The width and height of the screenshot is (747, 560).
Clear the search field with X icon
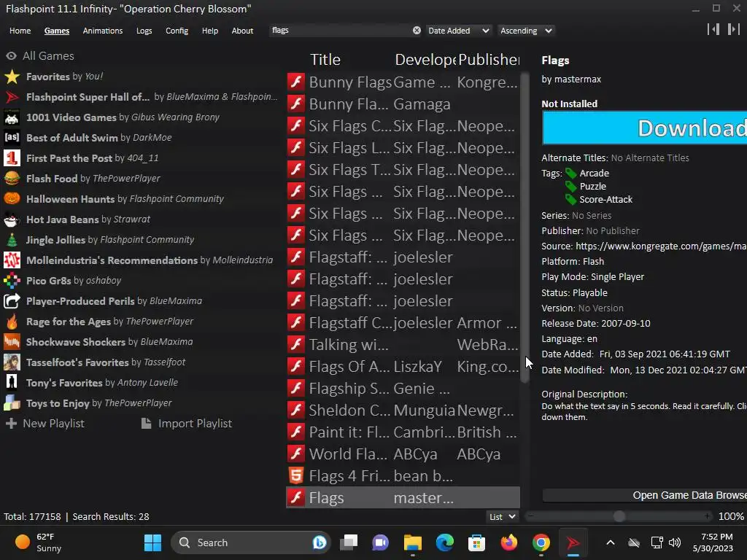pos(417,31)
